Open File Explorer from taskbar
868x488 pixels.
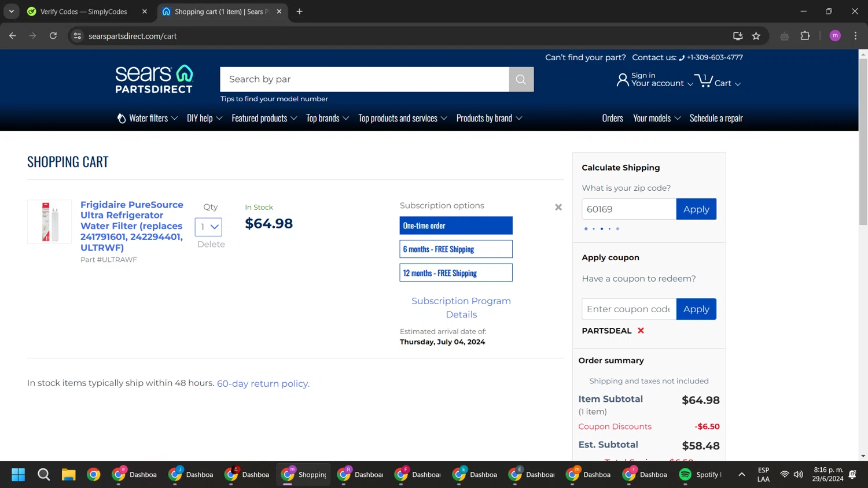[69, 475]
